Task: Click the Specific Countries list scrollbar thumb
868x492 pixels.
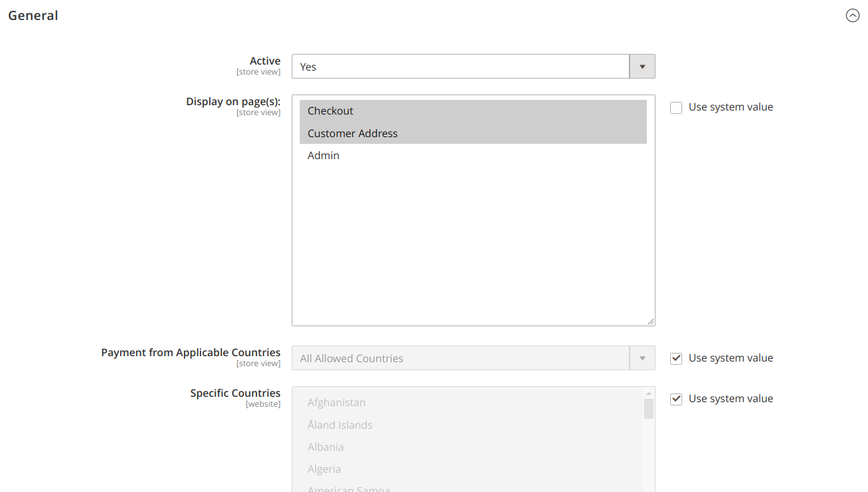Action: tap(649, 409)
